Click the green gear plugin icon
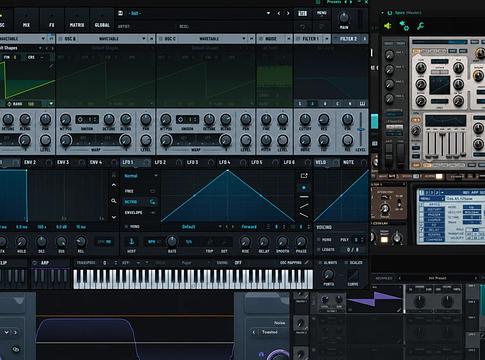Image resolution: width=485 pixels, height=360 pixels. coord(404,26)
